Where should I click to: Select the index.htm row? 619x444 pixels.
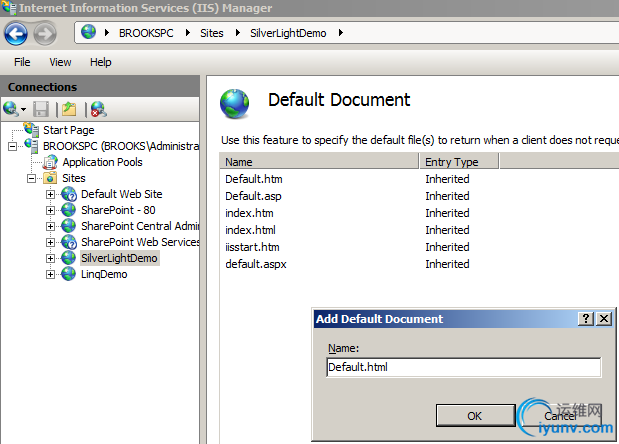click(419, 213)
